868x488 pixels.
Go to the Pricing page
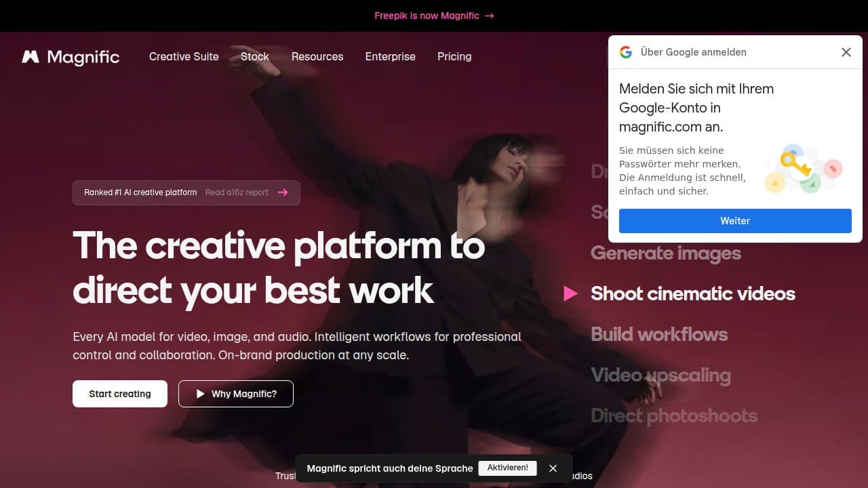(x=454, y=56)
